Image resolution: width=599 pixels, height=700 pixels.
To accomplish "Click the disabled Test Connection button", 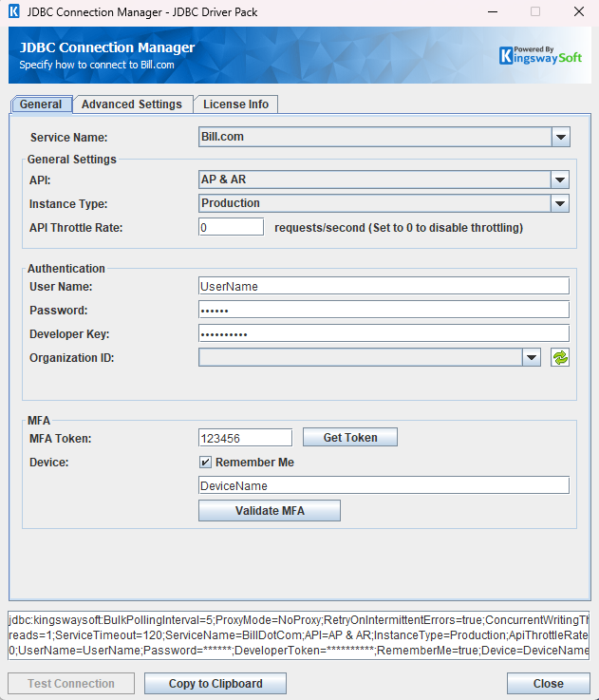I will (x=71, y=684).
